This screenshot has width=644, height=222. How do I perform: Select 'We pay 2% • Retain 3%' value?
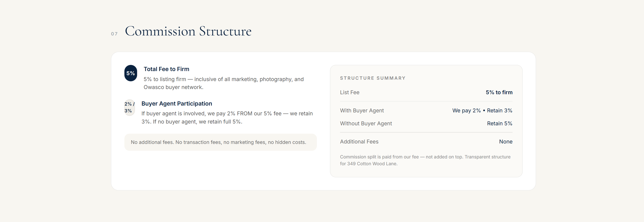(482, 110)
